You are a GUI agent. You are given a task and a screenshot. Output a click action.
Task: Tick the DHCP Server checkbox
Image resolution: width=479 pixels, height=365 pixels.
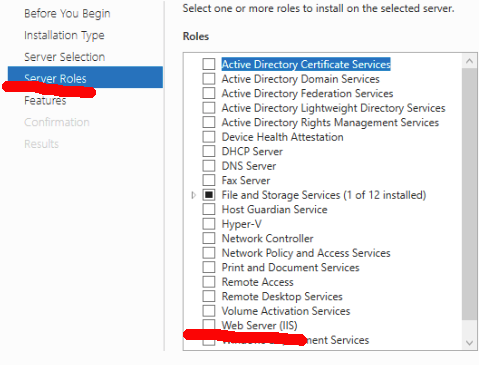point(209,151)
